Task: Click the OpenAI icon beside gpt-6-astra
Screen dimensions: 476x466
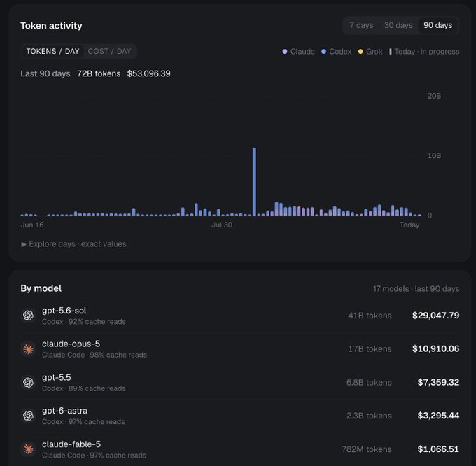Action: tap(29, 416)
